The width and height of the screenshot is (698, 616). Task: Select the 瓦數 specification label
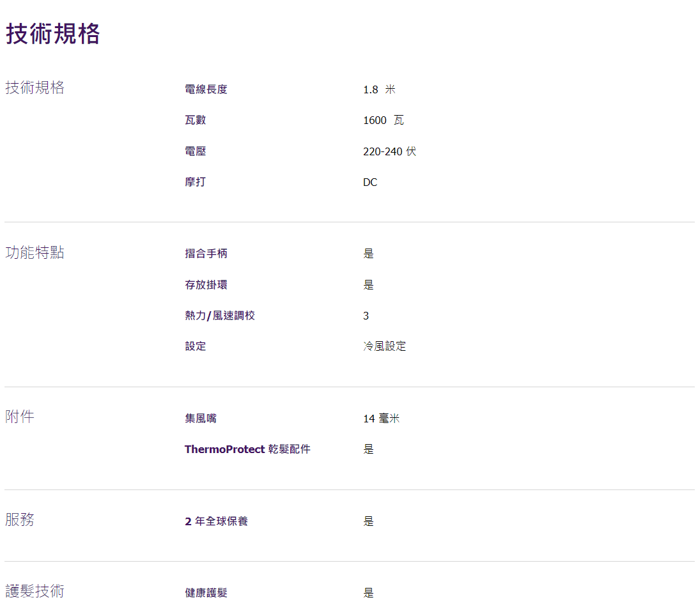tap(195, 120)
